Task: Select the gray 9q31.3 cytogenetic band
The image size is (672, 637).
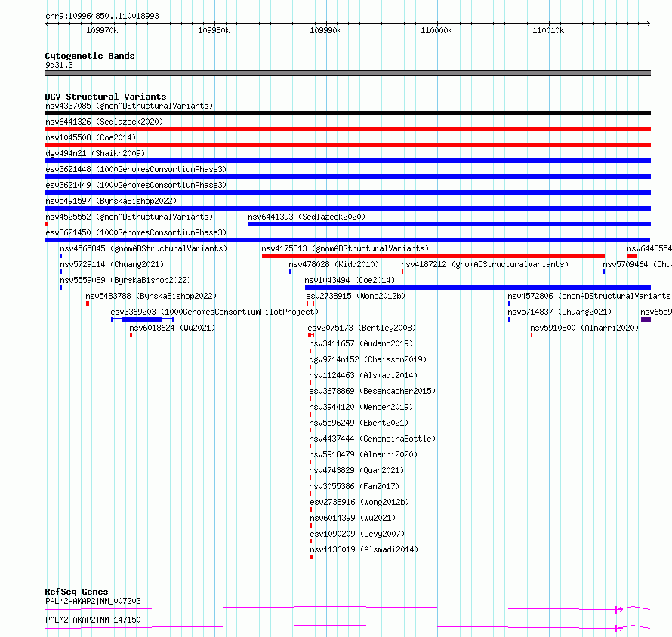Action: coord(347,73)
